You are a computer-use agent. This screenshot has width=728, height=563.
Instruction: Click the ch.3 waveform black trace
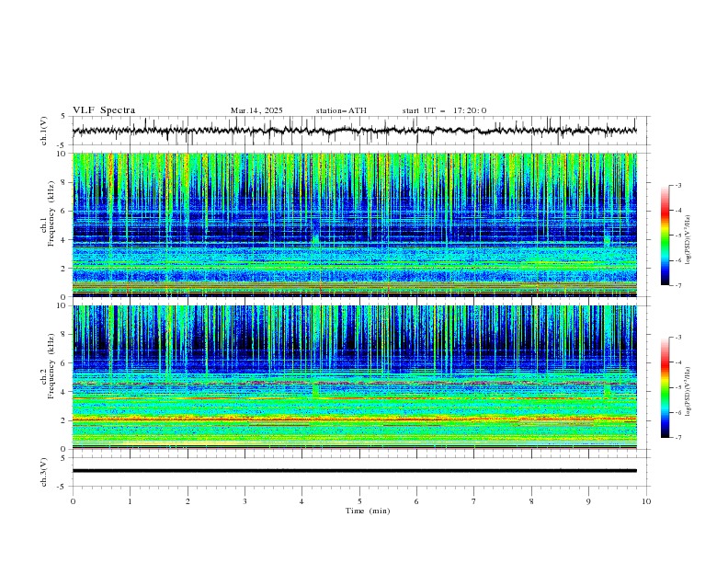coord(355,471)
